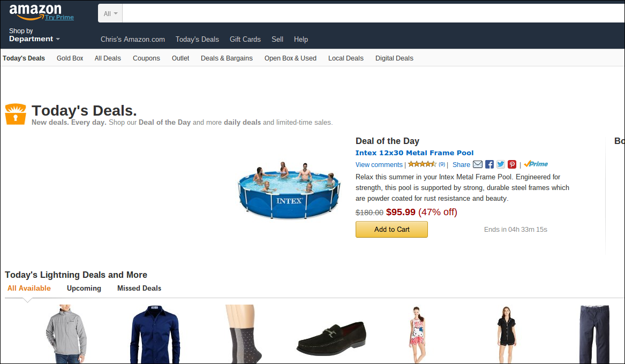The width and height of the screenshot is (625, 364).
Task: Expand the Shop by Department menu
Action: (34, 39)
